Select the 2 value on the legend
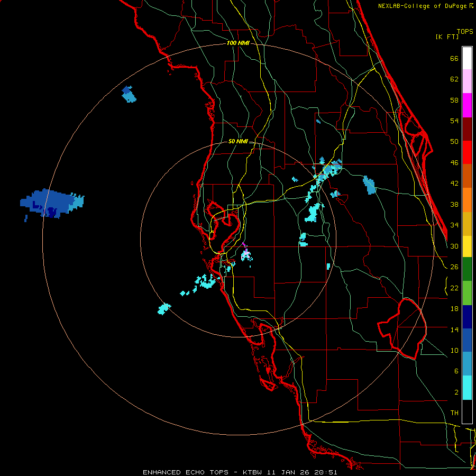Screen dimensions: 476x476 tap(456, 392)
